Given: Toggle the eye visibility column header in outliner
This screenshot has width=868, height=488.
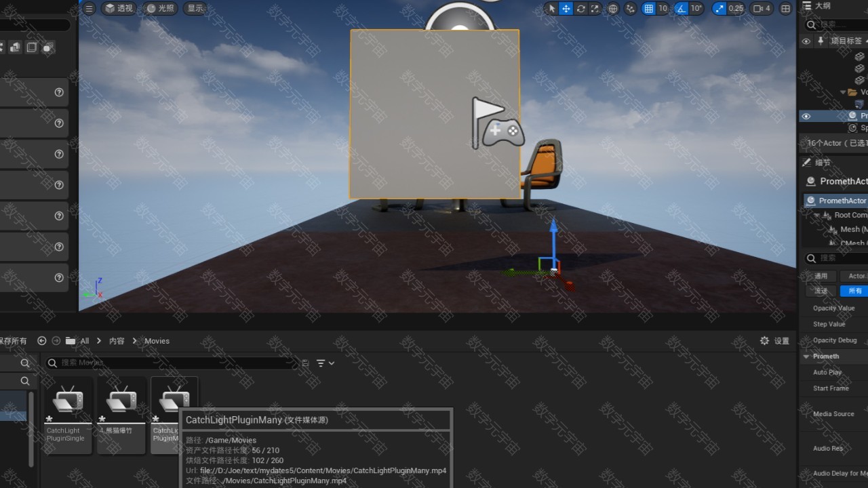Looking at the screenshot, I should [x=806, y=41].
